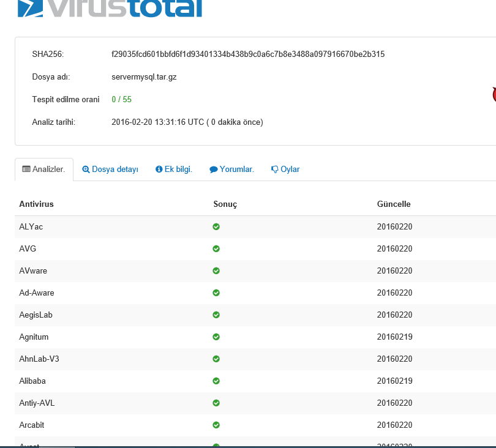Click the Sonuç column header
Image resolution: width=496 pixels, height=448 pixels.
point(225,204)
